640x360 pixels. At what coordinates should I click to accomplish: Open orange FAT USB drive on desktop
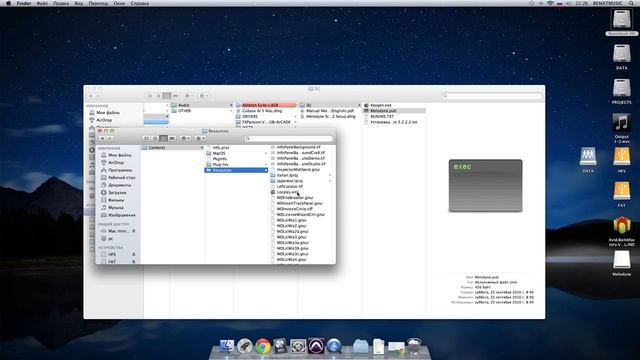coord(621,191)
